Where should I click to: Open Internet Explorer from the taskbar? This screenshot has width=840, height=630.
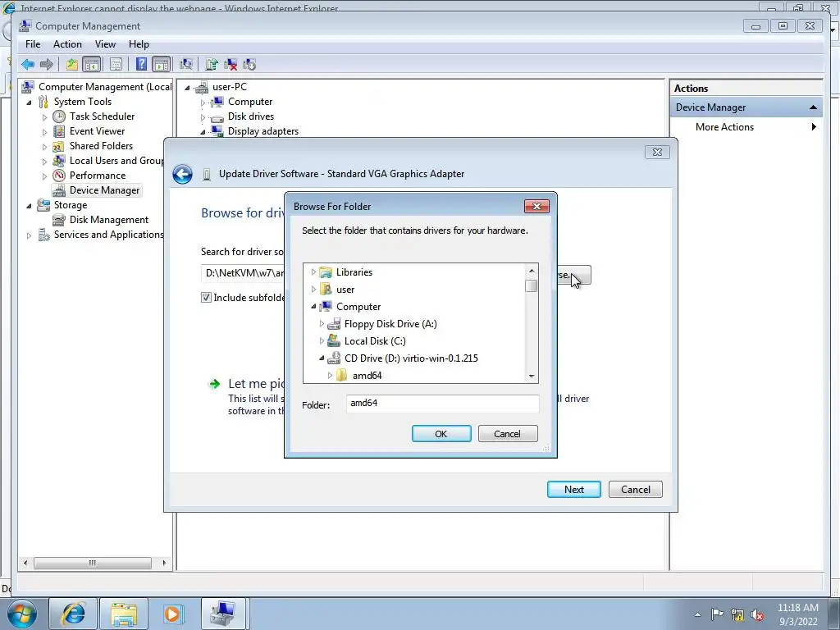[x=73, y=614]
